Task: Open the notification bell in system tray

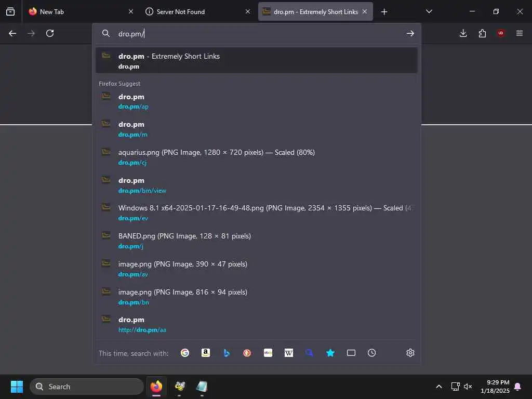Action: click(x=518, y=387)
